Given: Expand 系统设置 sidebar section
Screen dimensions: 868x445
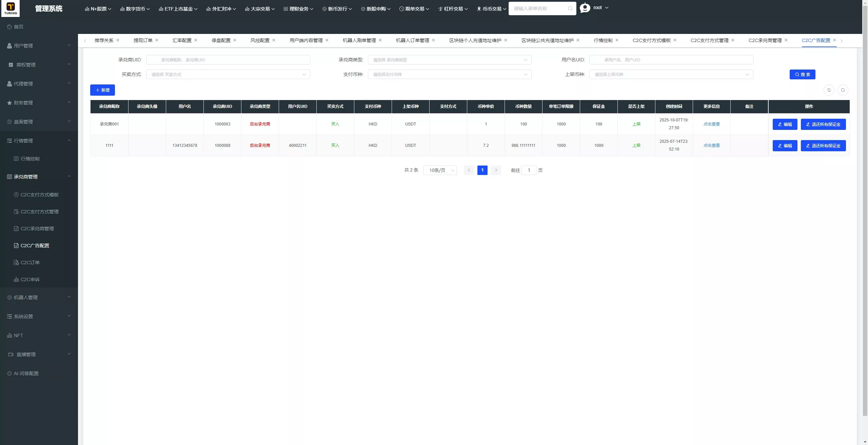Looking at the screenshot, I should point(39,316).
